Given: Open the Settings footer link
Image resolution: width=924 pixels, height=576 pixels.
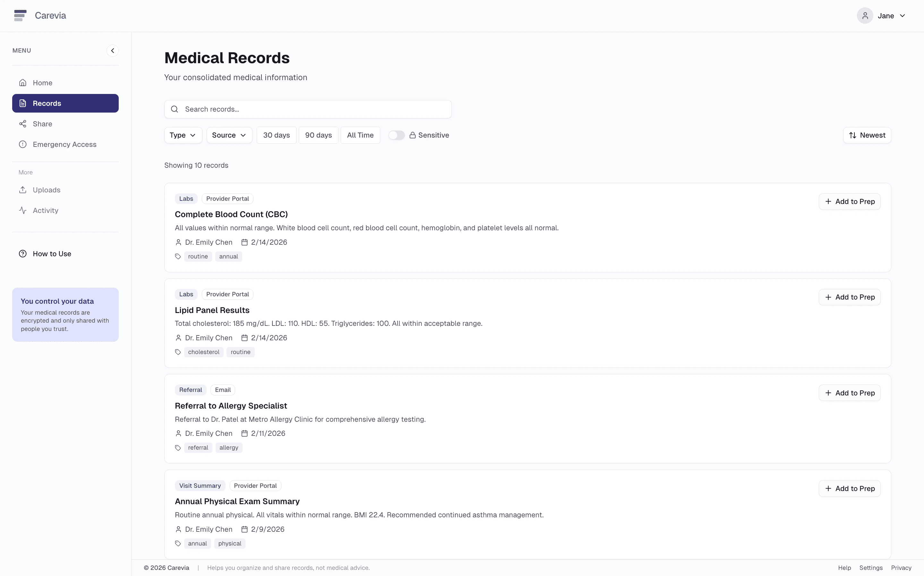Looking at the screenshot, I should (871, 568).
